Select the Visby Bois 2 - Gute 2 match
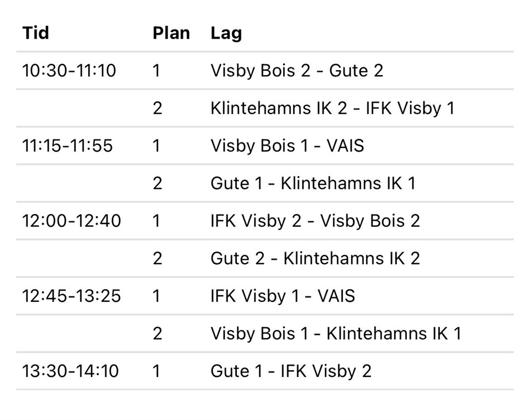Screen dimensions: 530x420 [297, 71]
